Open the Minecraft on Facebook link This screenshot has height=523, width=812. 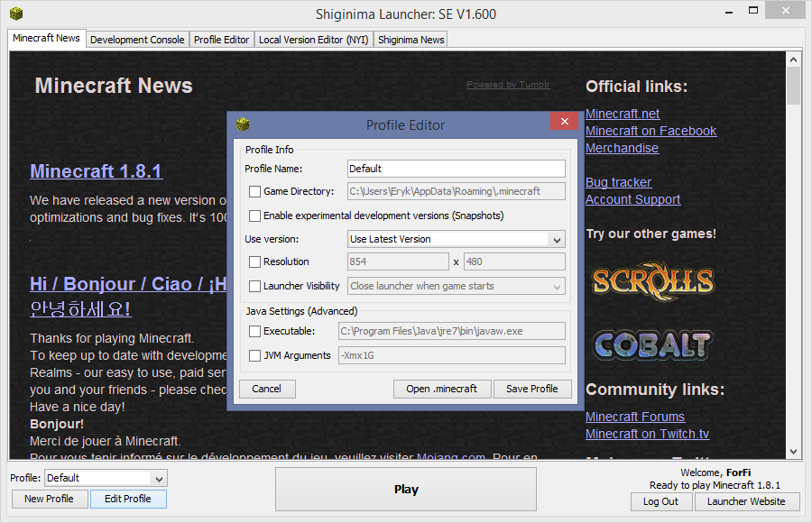tap(651, 131)
